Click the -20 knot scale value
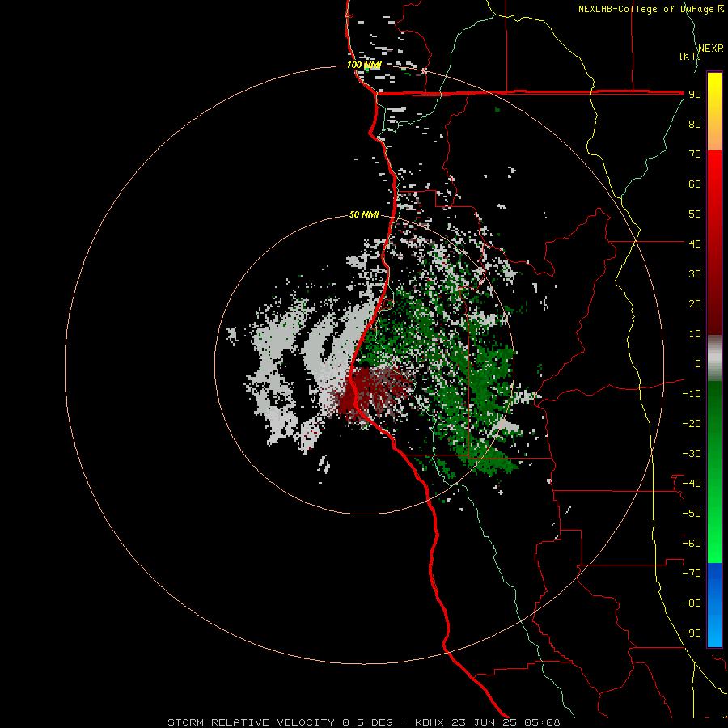 (692, 424)
